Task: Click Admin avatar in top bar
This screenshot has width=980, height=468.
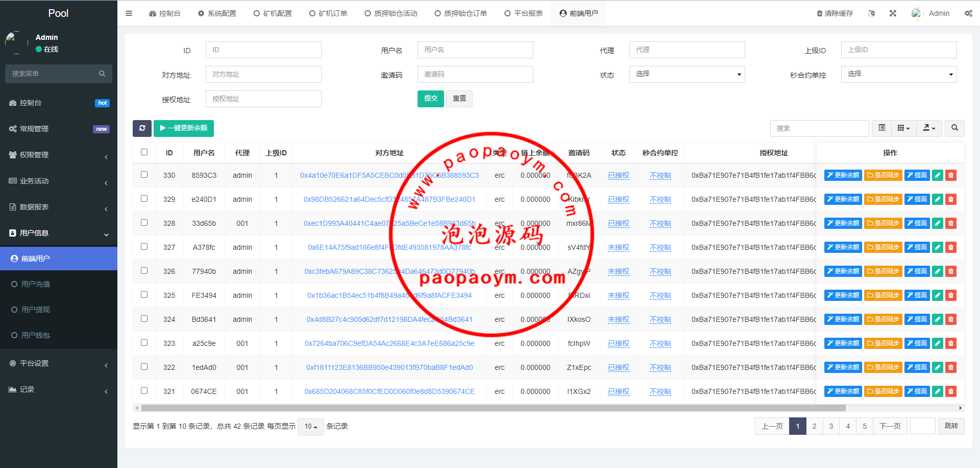Action: tap(917, 13)
